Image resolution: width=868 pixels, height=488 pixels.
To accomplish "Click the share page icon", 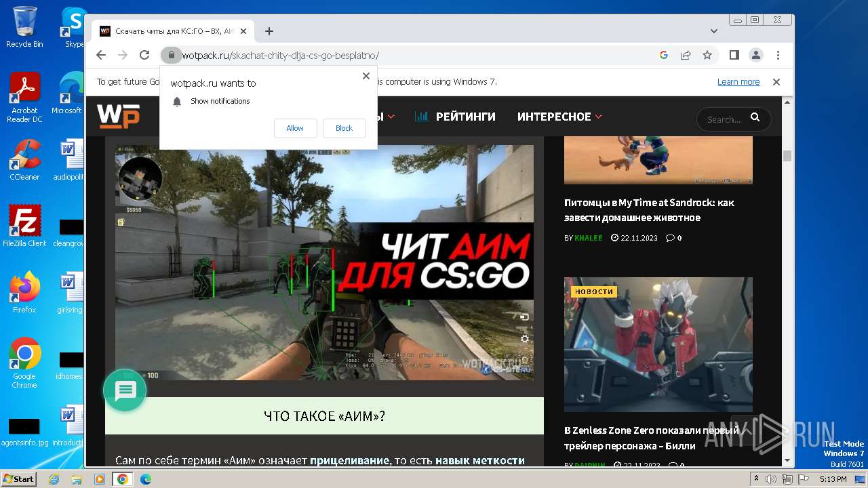I will point(686,55).
